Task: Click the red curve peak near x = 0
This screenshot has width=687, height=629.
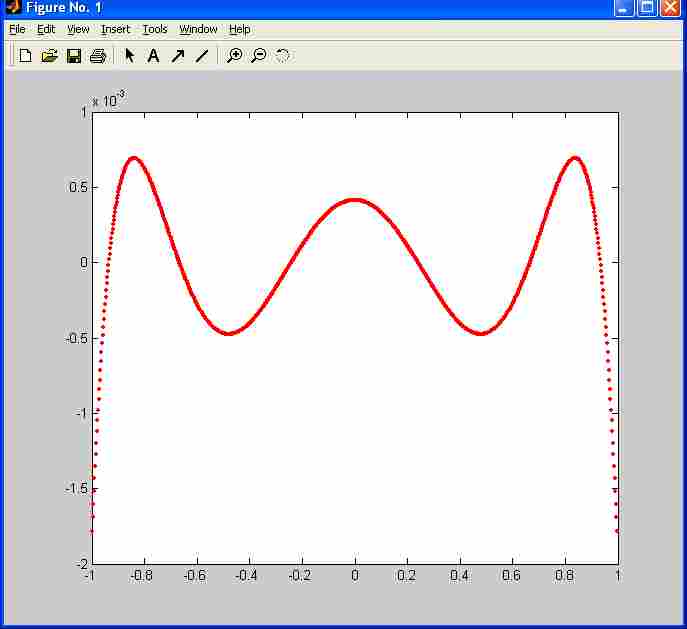Action: pyautogui.click(x=355, y=201)
